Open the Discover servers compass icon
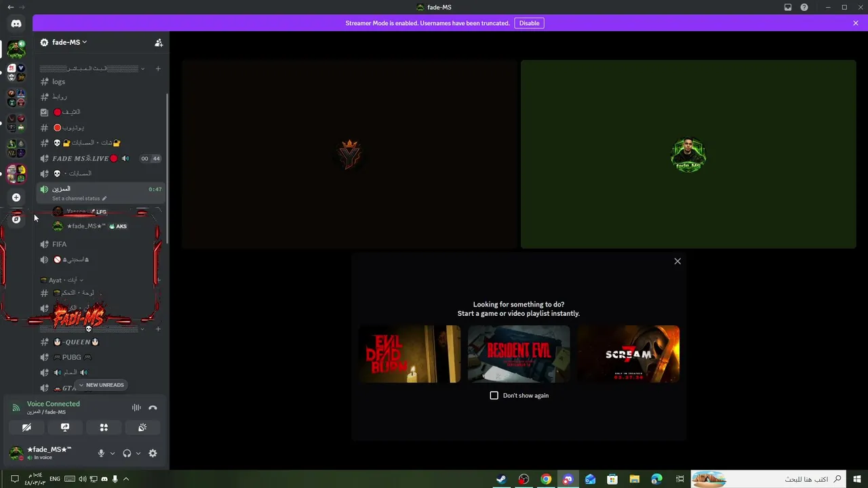Screen dimensions: 868x488 16,219
